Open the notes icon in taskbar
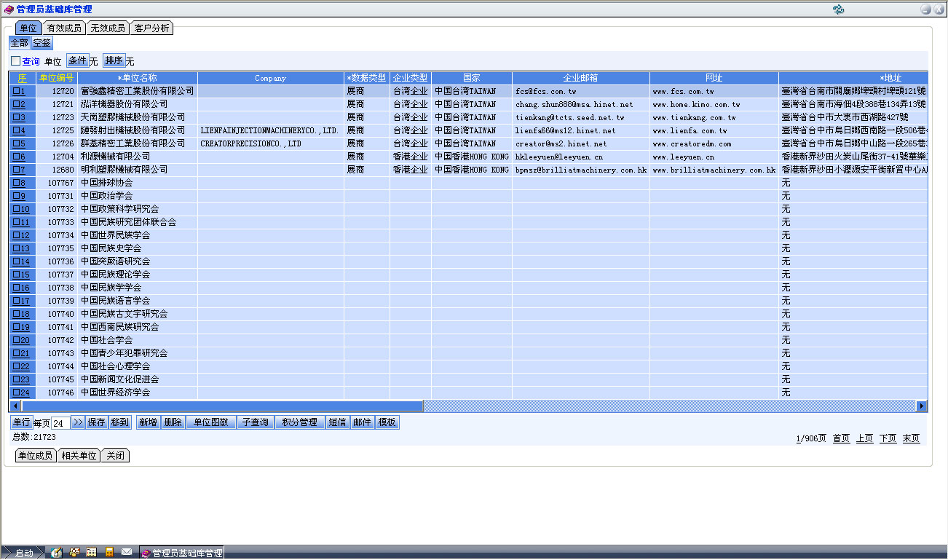Viewport: 948px width, 560px height. pyautogui.click(x=57, y=553)
